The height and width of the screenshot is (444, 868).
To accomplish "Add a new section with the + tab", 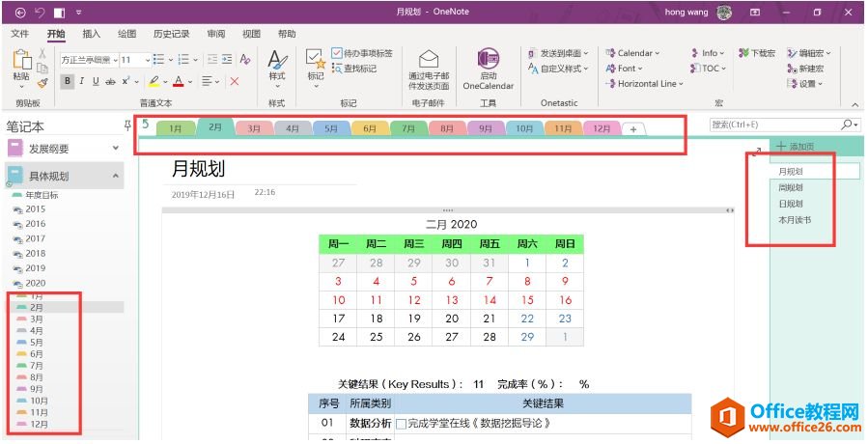I will (x=633, y=129).
